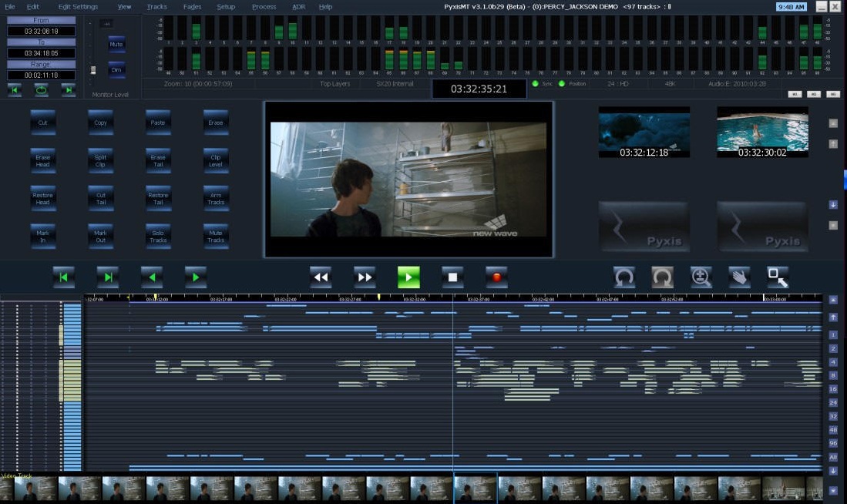The image size is (847, 504).
Task: Show 96 tracks in timeline view
Action: pos(833,443)
